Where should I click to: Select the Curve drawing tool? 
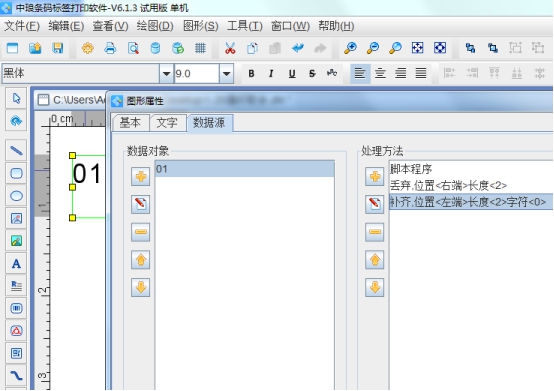point(16,375)
